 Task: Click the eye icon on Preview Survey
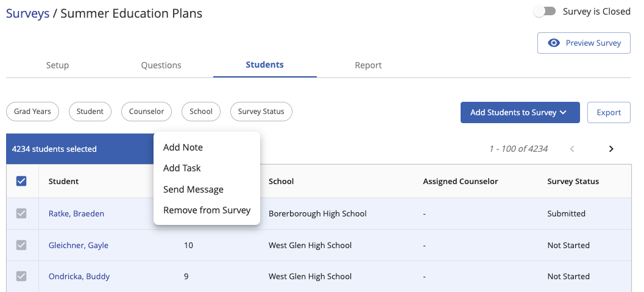point(554,43)
